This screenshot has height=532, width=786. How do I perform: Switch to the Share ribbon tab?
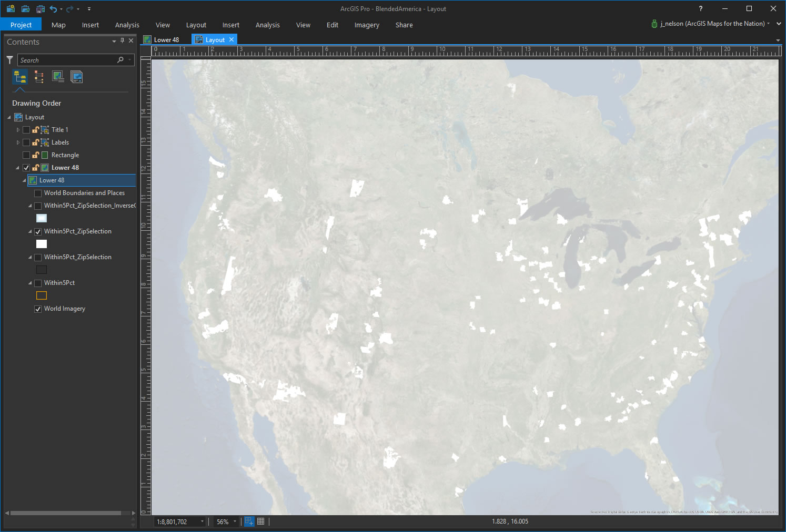(x=404, y=25)
